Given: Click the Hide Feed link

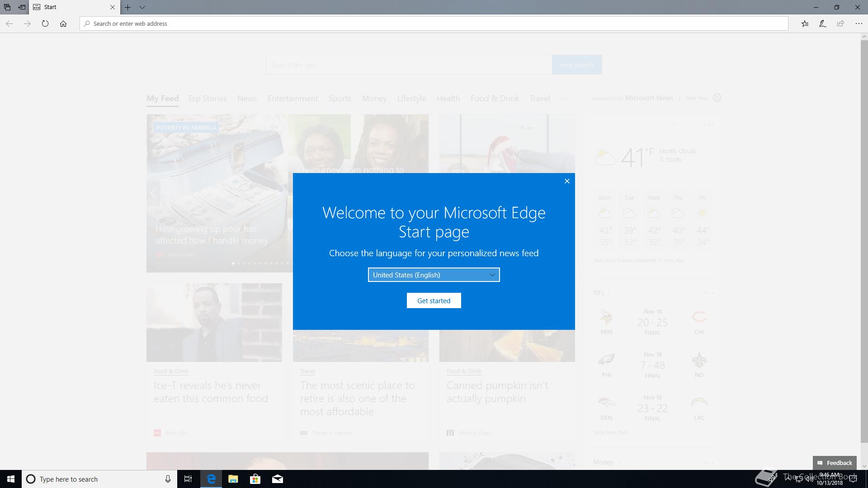Looking at the screenshot, I should click(697, 98).
